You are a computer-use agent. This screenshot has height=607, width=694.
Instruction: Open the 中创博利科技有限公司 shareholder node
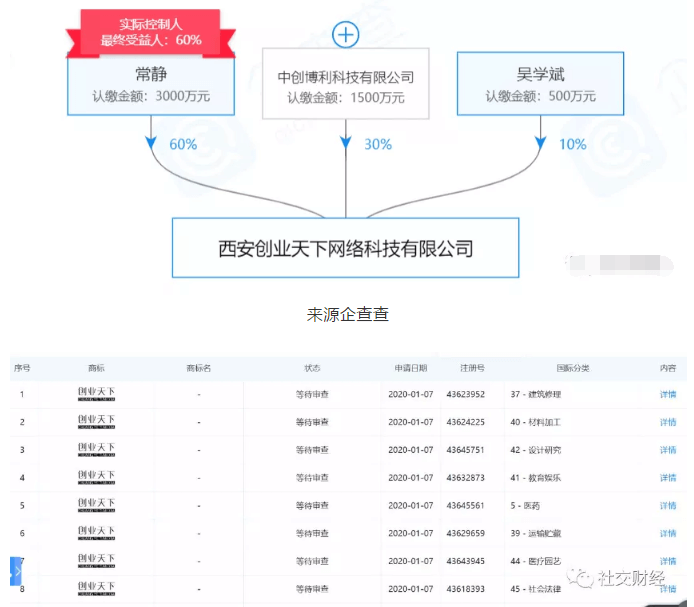point(345,86)
